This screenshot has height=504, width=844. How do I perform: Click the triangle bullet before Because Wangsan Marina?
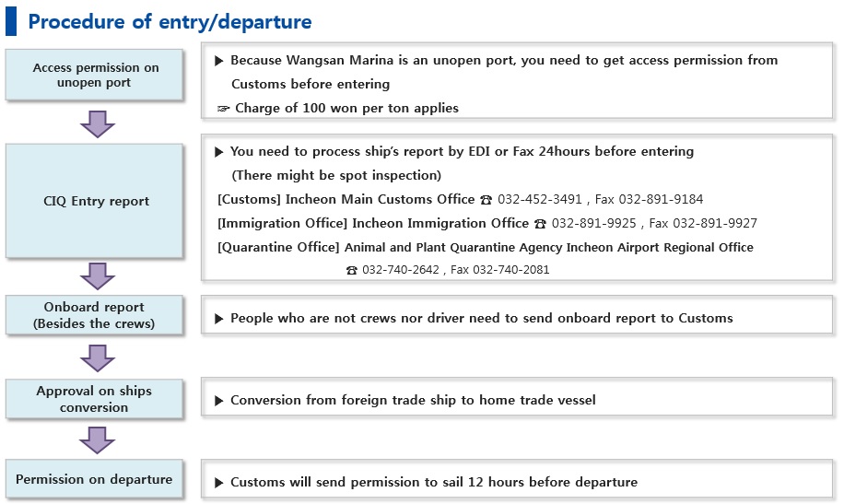tap(219, 61)
